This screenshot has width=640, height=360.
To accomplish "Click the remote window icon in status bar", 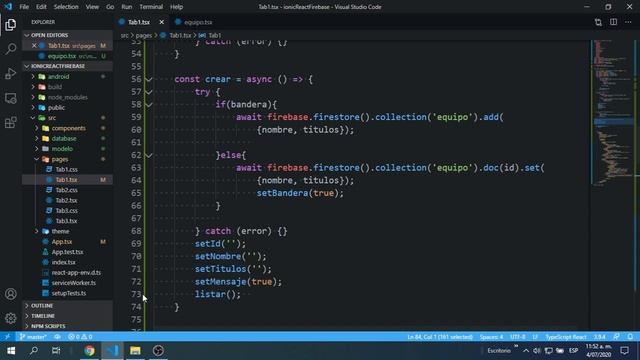I will pyautogui.click(x=7, y=337).
